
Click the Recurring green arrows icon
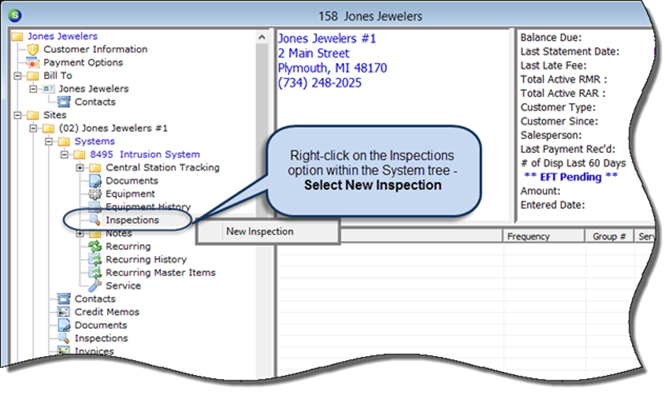pyautogui.click(x=95, y=246)
